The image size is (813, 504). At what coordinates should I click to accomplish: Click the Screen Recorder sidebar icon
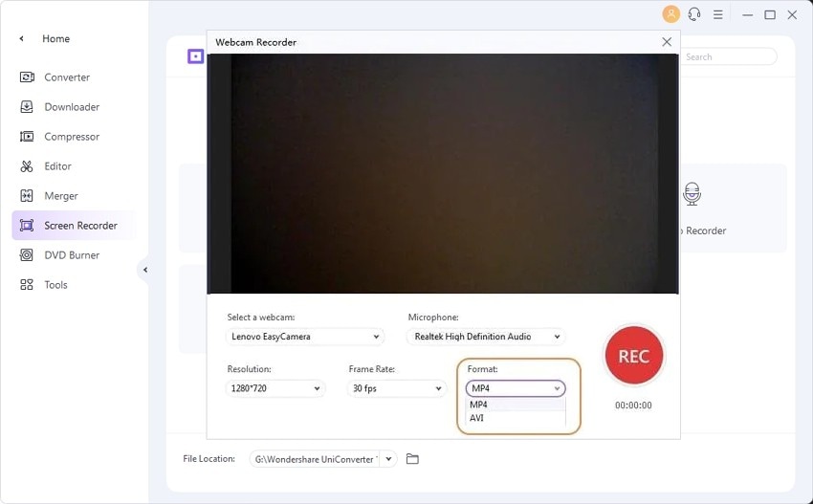click(27, 225)
